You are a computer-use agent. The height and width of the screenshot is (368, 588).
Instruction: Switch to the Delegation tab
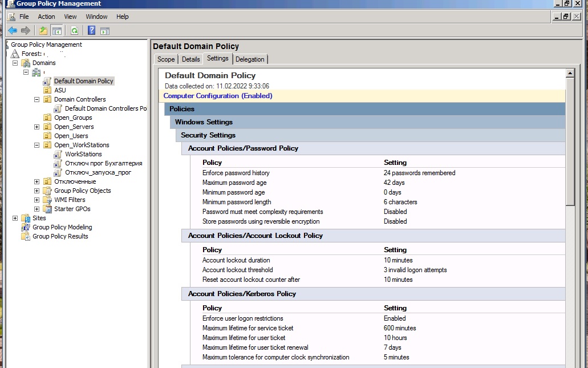point(250,59)
